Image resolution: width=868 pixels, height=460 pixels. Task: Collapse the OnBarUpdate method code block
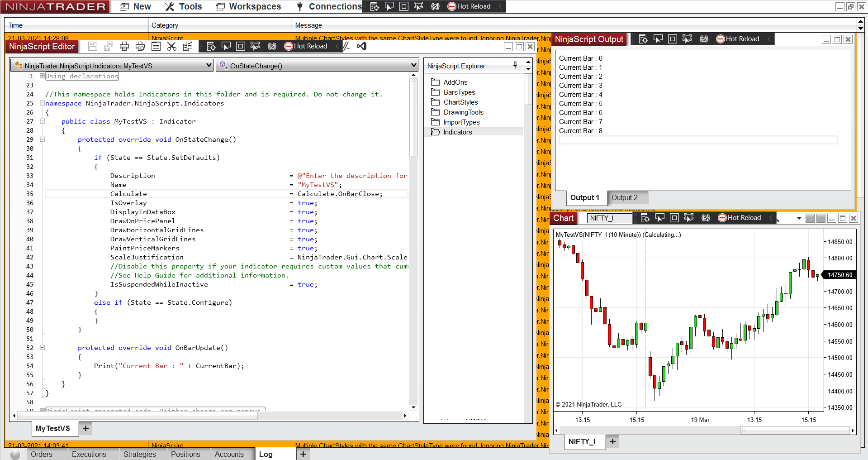pos(42,348)
